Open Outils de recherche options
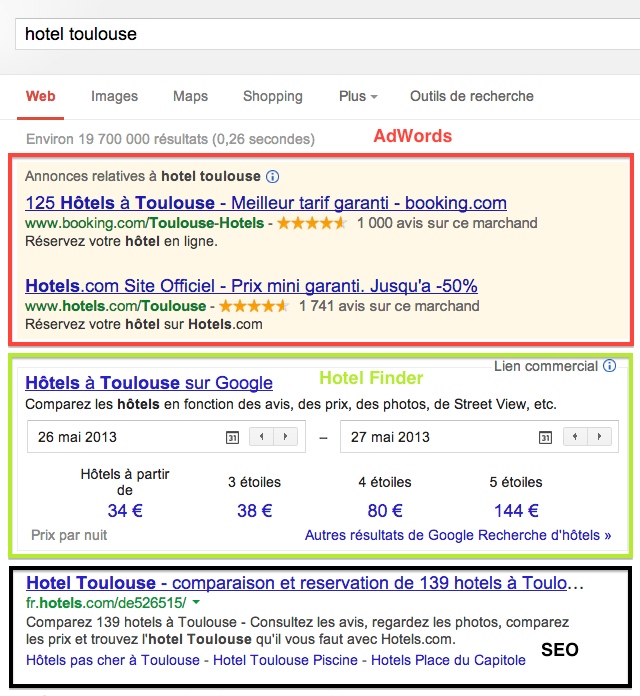The image size is (640, 696). [x=472, y=96]
